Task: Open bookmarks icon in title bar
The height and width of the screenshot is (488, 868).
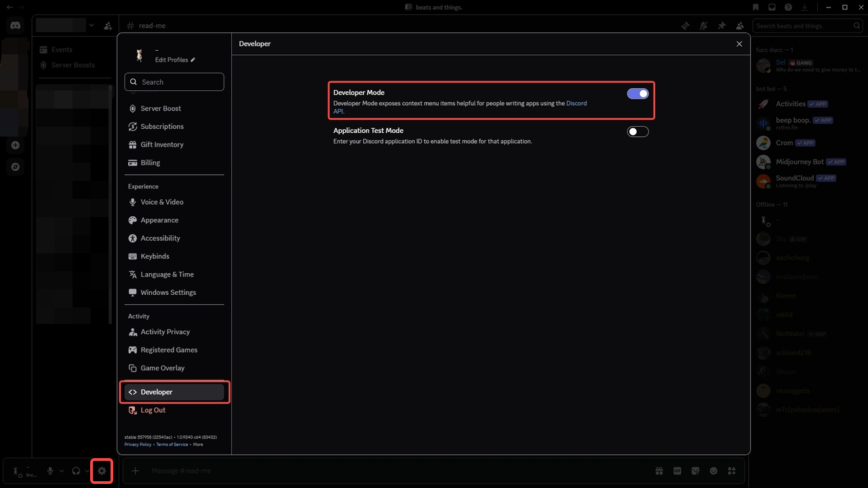Action: [755, 7]
